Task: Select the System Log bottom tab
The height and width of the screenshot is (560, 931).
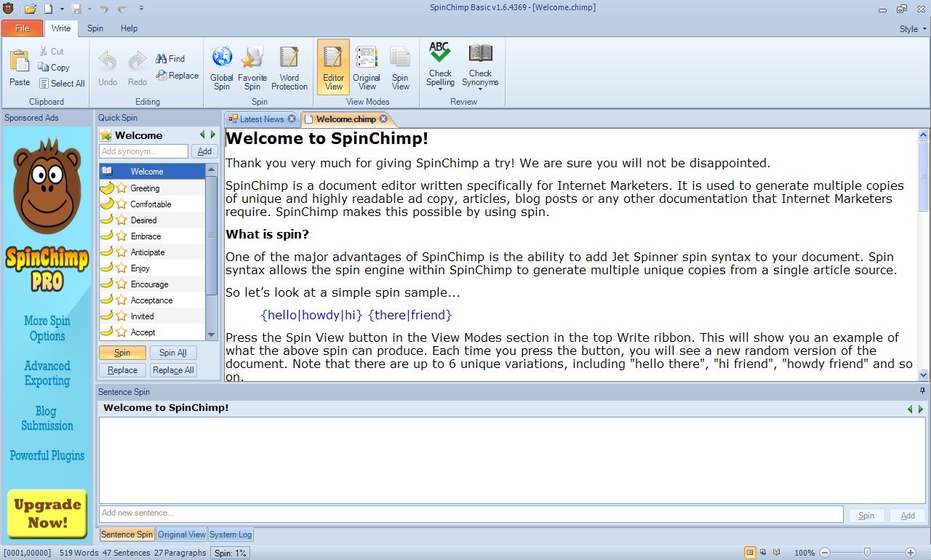Action: [x=231, y=535]
